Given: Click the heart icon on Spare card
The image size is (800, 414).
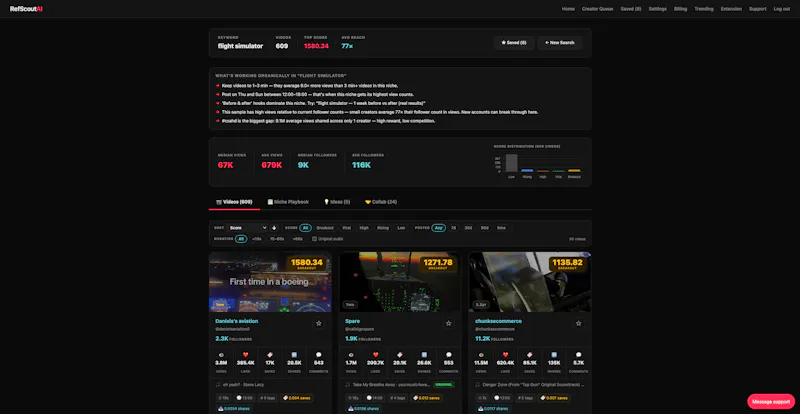Looking at the screenshot, I should point(376,355).
